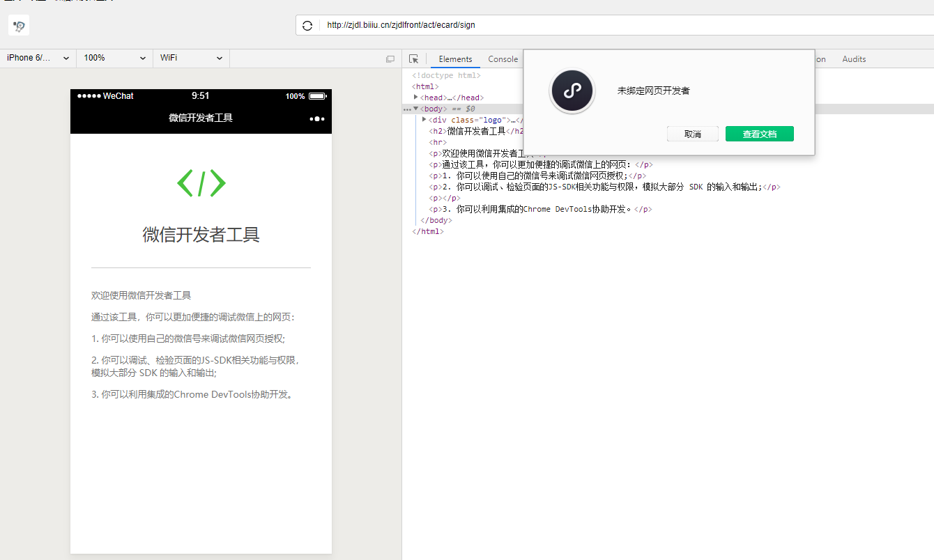Click the inspect element cursor icon
The image size is (934, 560).
click(414, 59)
